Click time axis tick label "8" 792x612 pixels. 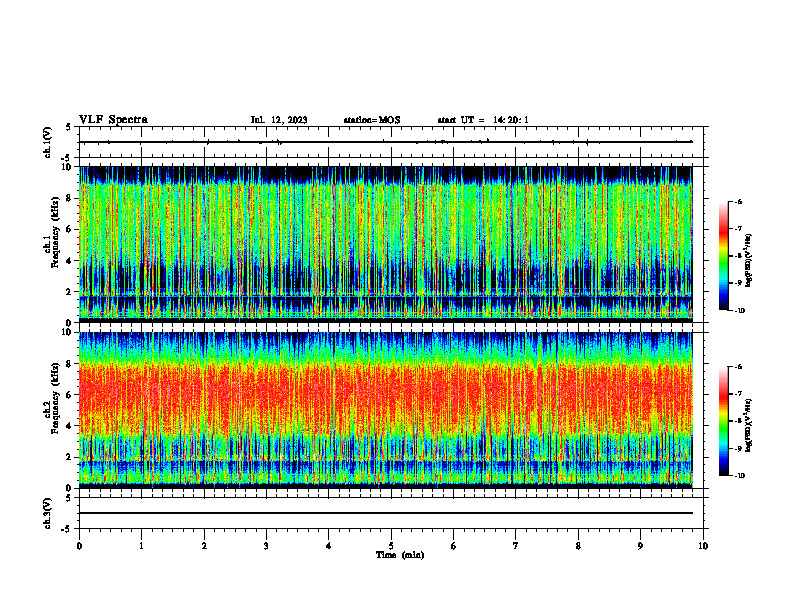tap(578, 546)
